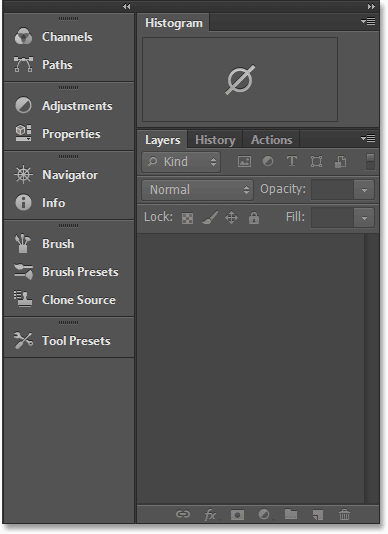Open the Tool Presets panel icon
Viewport: 388px width, 534px height.
23,341
